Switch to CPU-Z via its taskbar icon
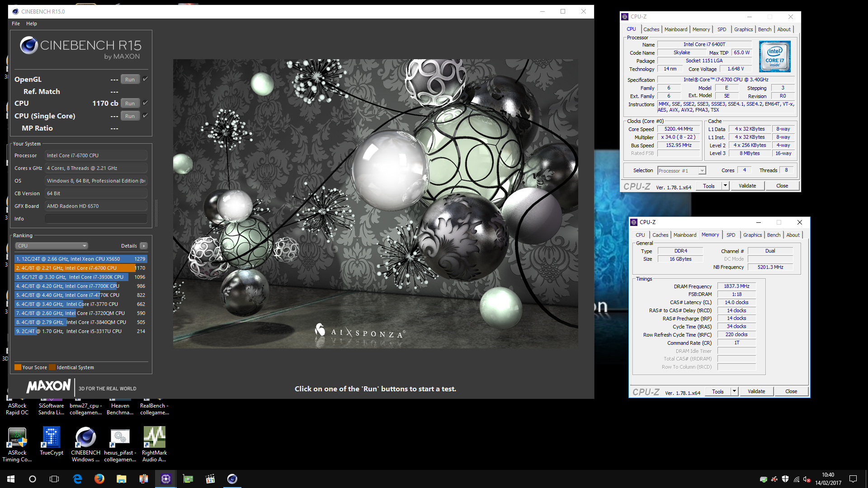 click(166, 479)
